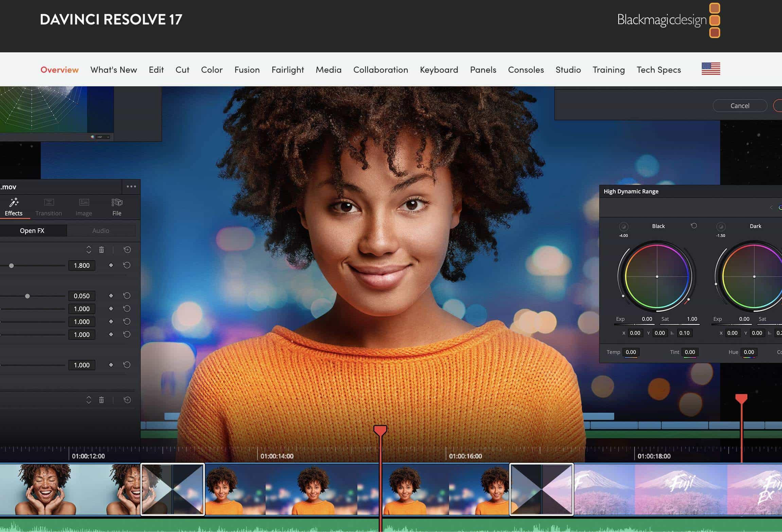Select the Open FX tab
The height and width of the screenshot is (532, 782).
point(33,231)
